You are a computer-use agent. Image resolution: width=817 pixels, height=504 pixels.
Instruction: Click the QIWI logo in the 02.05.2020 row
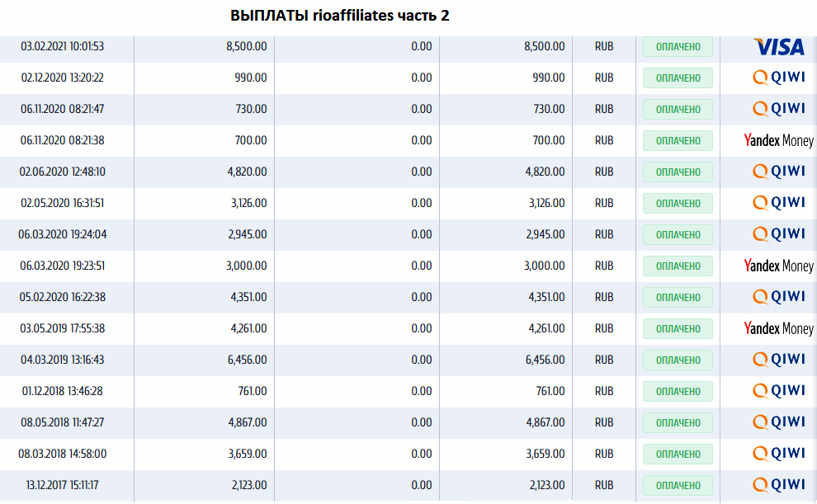pos(779,203)
